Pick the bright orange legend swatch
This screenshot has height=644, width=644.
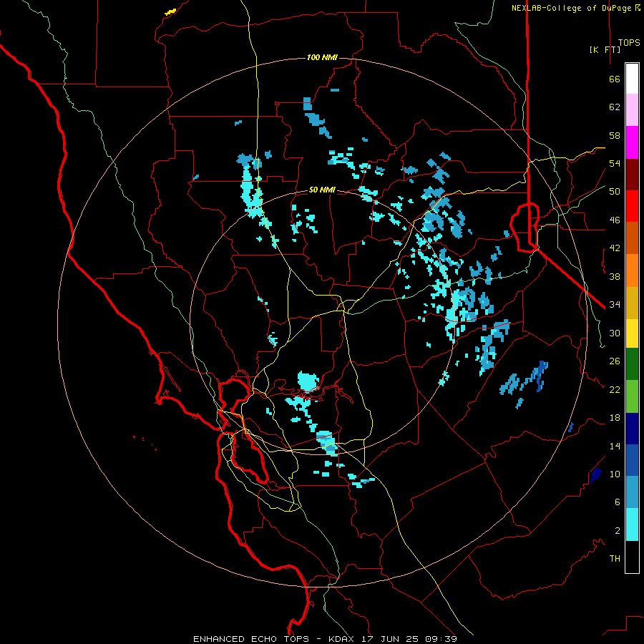click(632, 270)
